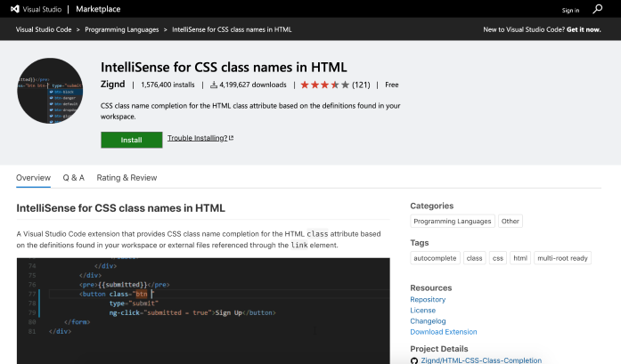
Task: Select the css tag
Action: click(498, 258)
